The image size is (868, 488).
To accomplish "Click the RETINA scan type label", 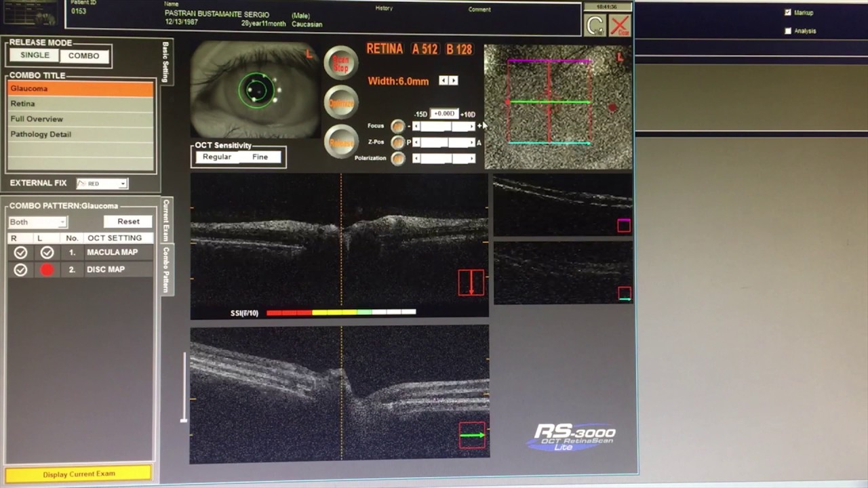I will 384,49.
